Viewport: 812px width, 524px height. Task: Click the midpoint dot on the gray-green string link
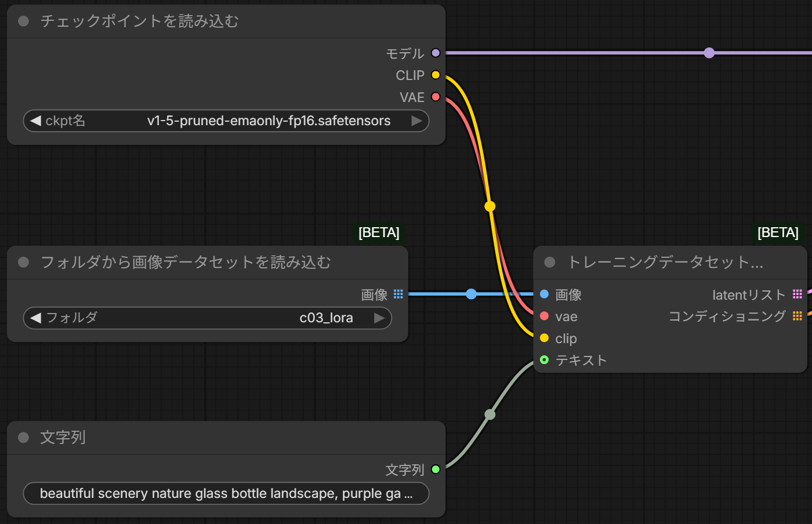click(x=490, y=414)
